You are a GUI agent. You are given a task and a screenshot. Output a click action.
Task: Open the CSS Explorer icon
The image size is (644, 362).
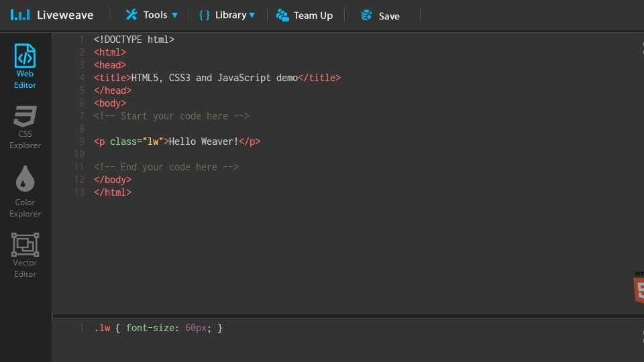pos(25,117)
